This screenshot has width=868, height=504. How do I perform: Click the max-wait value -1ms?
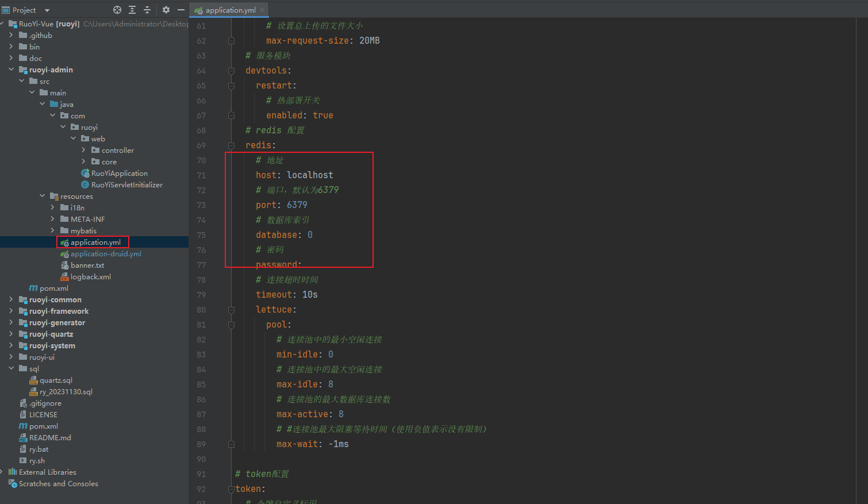click(339, 444)
